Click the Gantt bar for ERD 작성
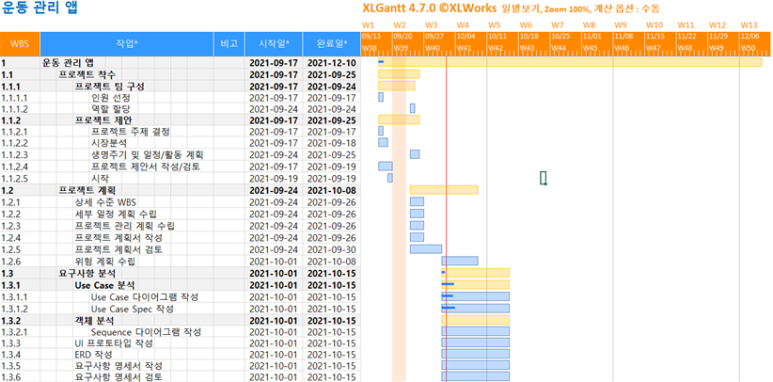 coord(476,354)
